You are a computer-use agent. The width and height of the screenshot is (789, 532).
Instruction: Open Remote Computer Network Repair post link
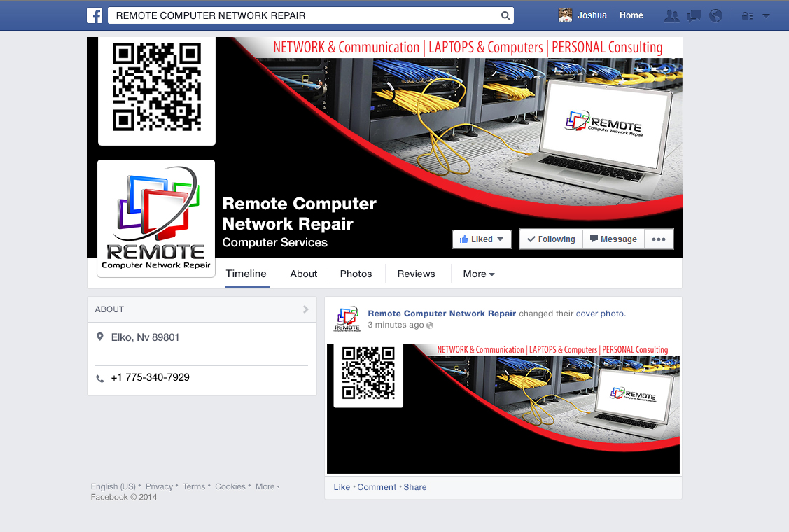click(442, 314)
